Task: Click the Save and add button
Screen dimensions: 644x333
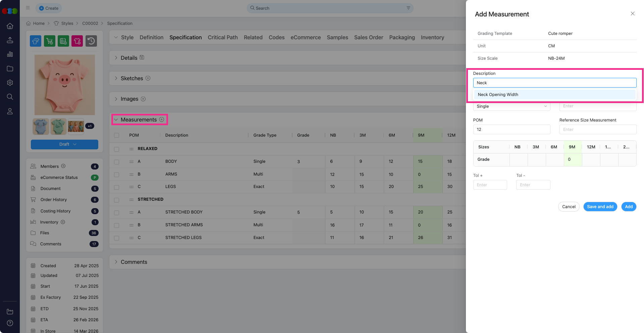Action: coord(600,207)
